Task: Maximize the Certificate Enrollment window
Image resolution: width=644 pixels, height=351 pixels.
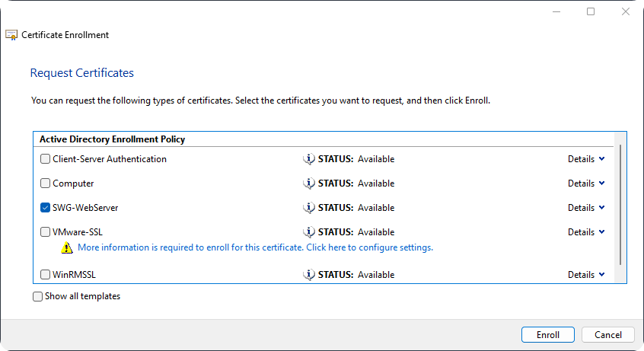Action: [591, 11]
